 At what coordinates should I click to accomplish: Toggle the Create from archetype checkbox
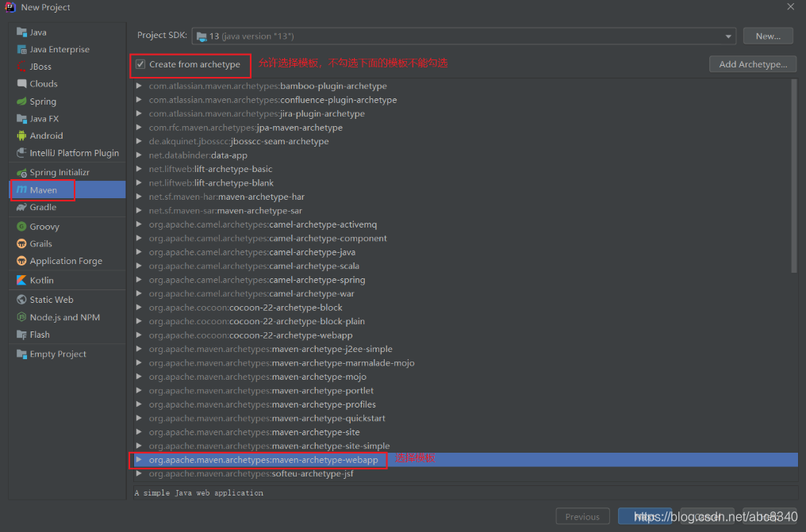(140, 64)
